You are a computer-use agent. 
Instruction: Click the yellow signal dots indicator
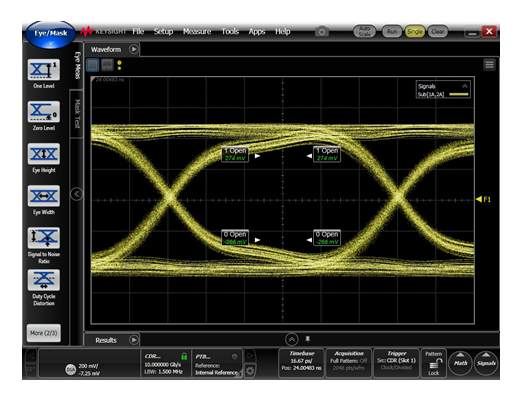coord(119,65)
